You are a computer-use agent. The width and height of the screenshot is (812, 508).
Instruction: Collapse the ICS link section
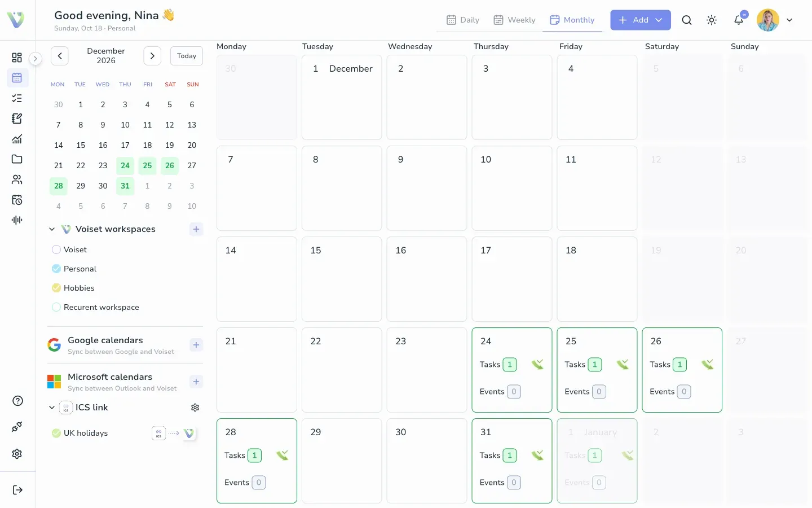pyautogui.click(x=52, y=408)
